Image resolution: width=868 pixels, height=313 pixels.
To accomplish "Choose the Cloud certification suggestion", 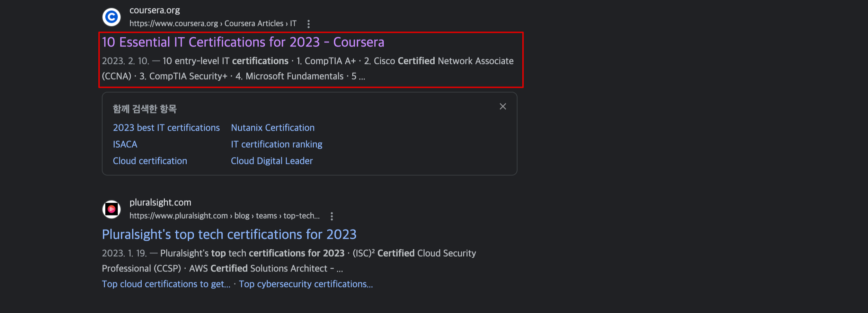I will (150, 161).
